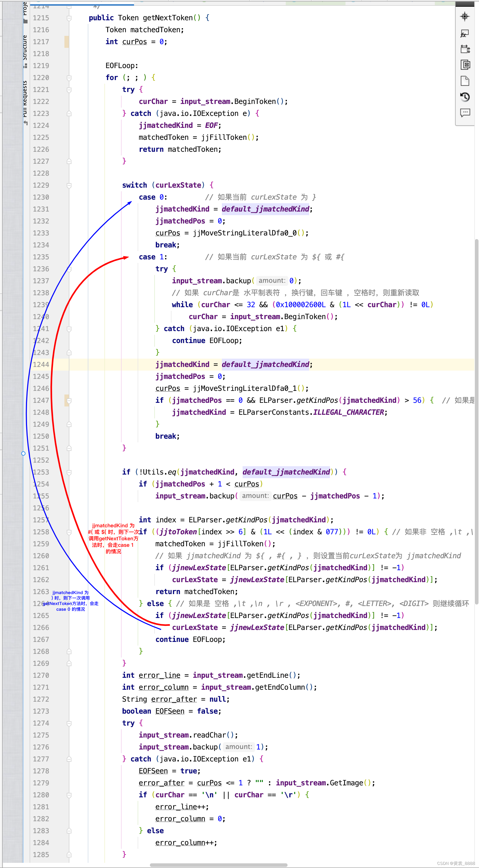This screenshot has width=479, height=868.
Task: Click the change marker beside line 1247
Action: pos(66,400)
